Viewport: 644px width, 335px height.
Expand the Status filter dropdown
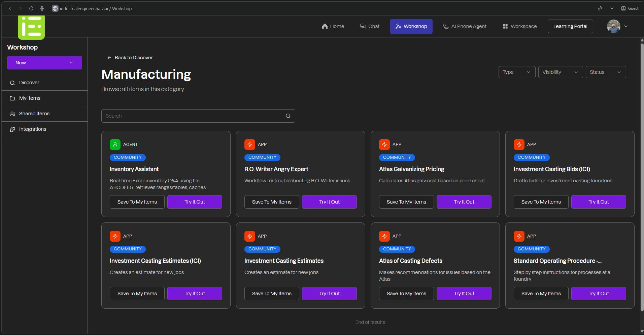605,72
